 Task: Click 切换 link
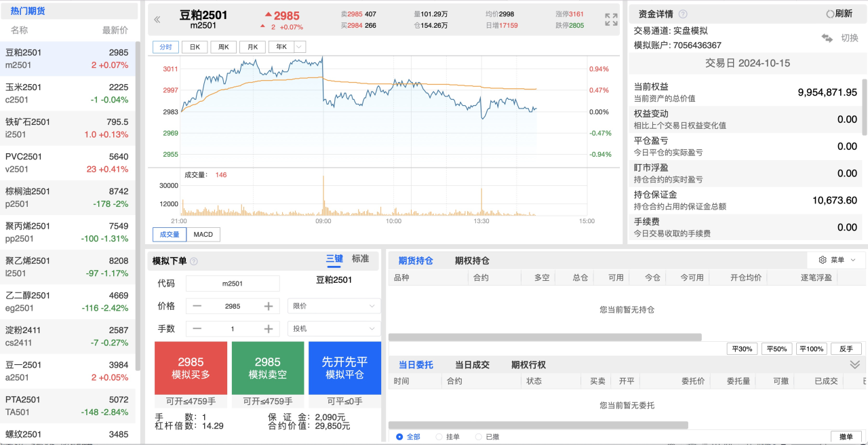(x=850, y=38)
